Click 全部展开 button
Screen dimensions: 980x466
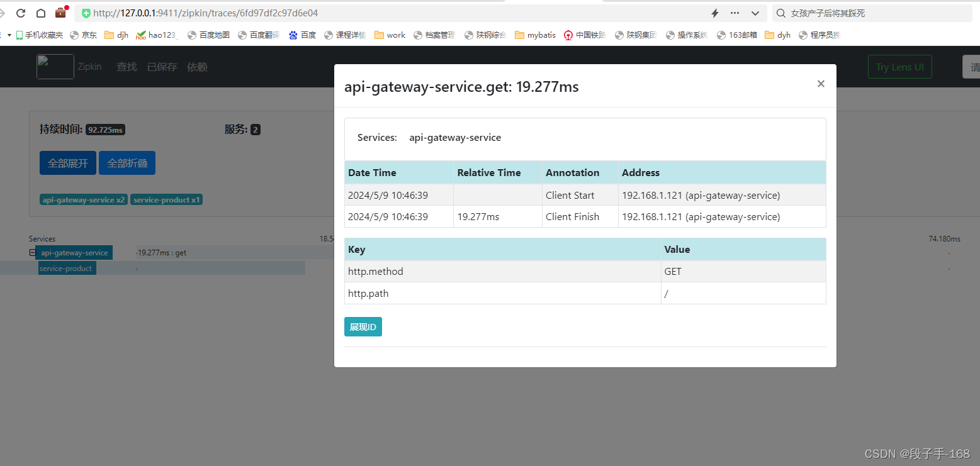coord(68,163)
